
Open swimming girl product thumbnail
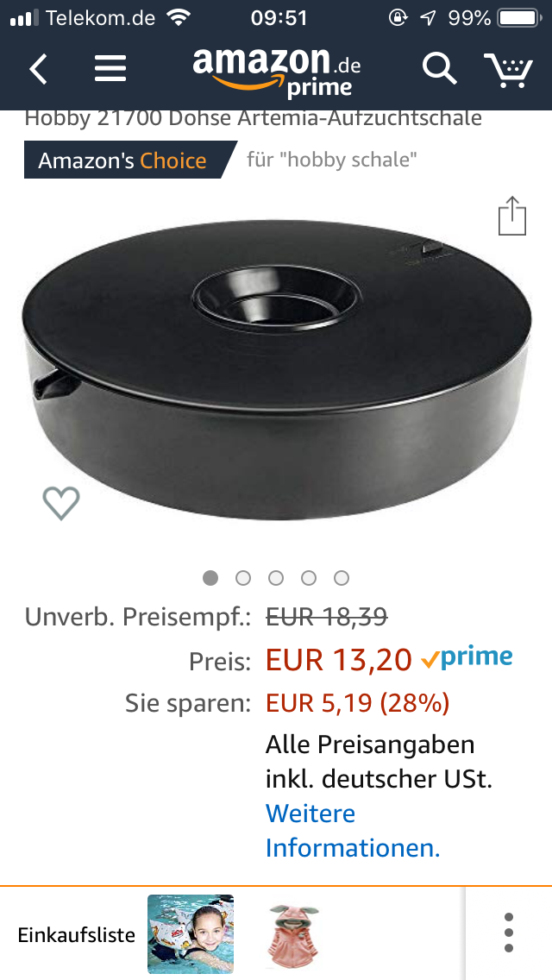click(x=191, y=933)
